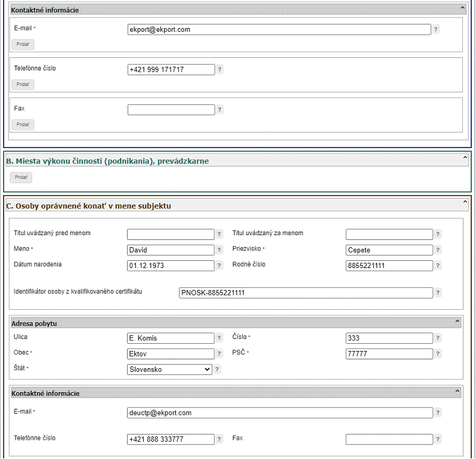Open help icon beside first Fax field
This screenshot has height=459, width=476.
click(220, 109)
